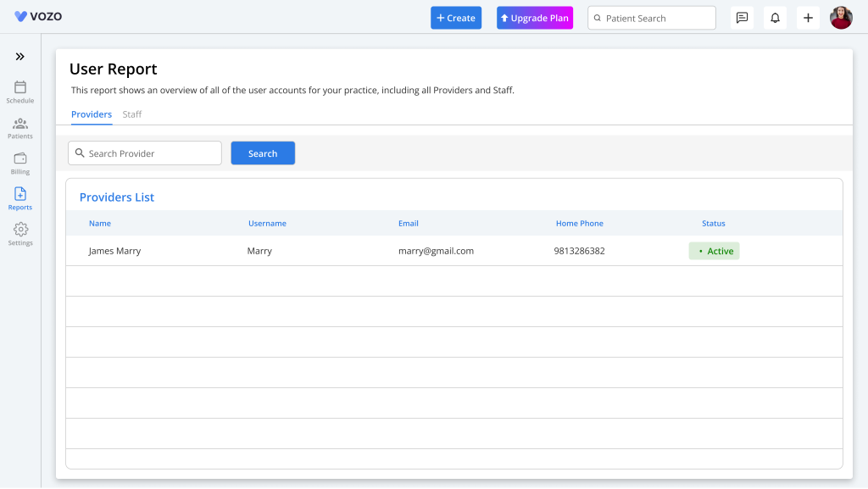Switch to the Staff tab

coord(132,114)
